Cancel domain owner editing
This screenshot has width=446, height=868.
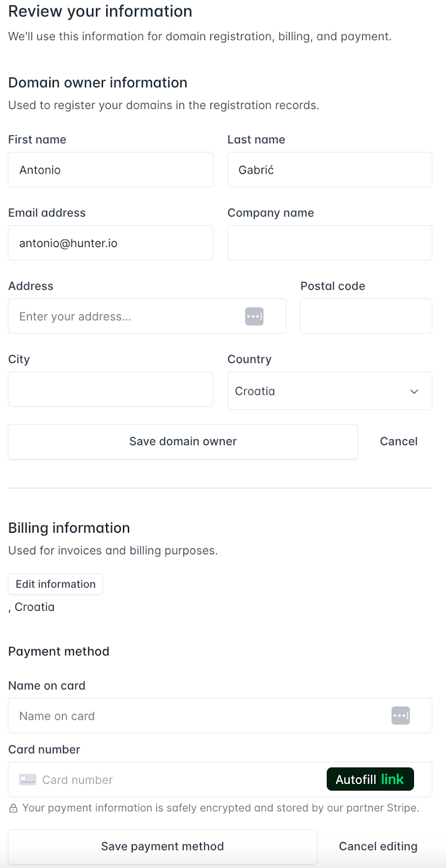click(x=398, y=442)
